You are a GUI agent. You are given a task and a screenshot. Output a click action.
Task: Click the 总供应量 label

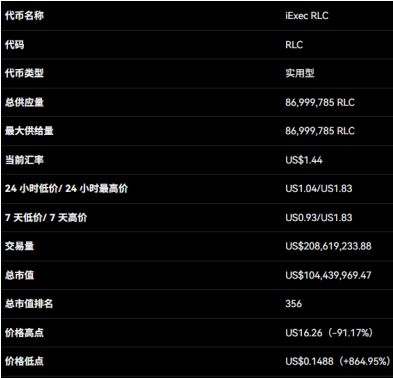coord(24,102)
